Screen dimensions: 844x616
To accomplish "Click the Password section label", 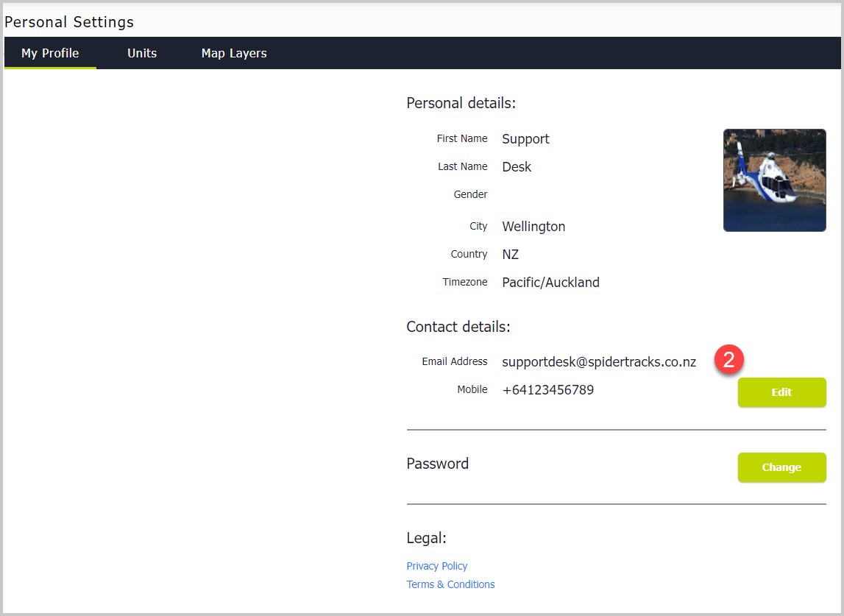I will click(x=438, y=464).
